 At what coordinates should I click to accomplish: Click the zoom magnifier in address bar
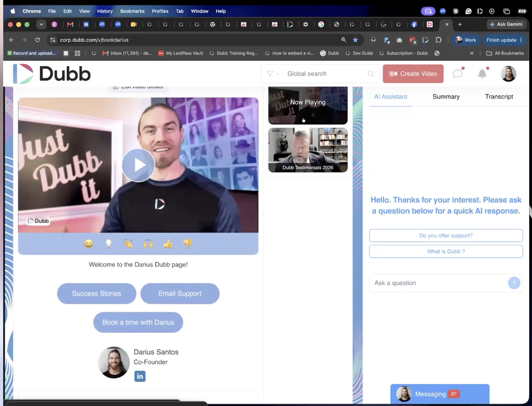(344, 40)
